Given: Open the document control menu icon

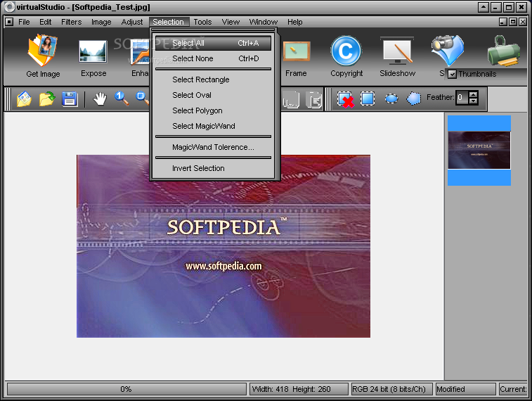Looking at the screenshot, I should click(x=10, y=22).
